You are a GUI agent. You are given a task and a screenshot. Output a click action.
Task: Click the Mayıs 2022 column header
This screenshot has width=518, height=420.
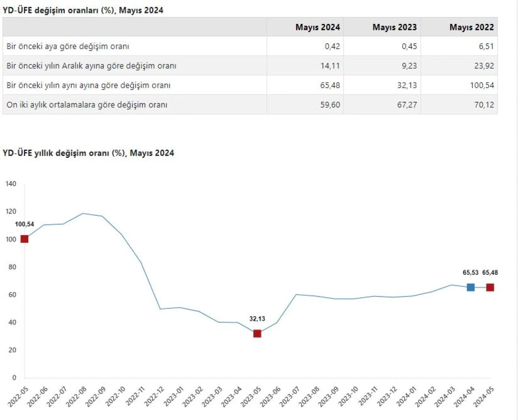pos(471,27)
